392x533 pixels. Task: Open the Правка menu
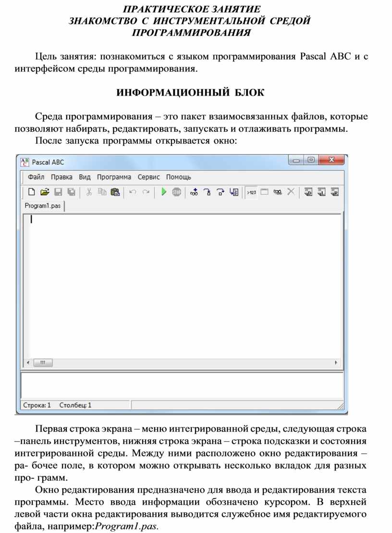tap(61, 177)
